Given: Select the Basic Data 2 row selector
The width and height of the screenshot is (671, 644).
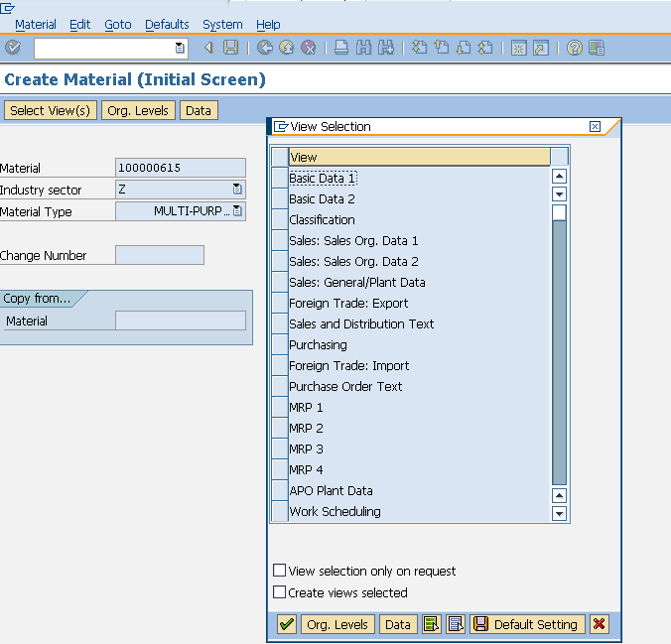Looking at the screenshot, I should (x=280, y=198).
